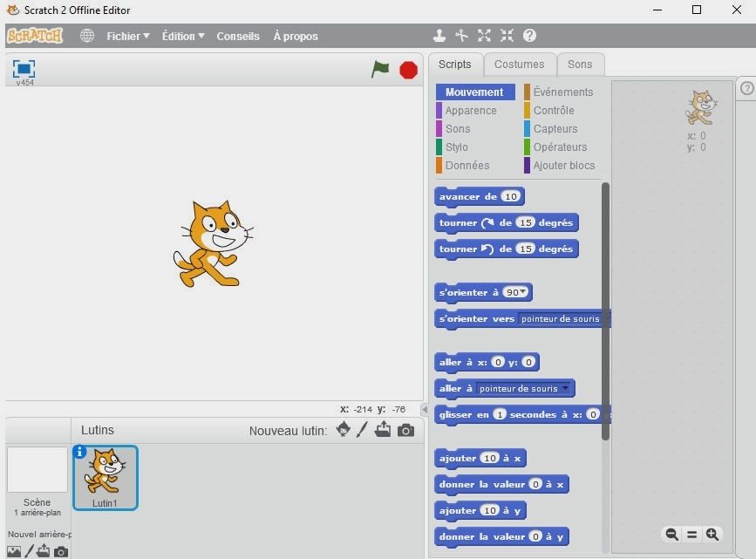Click the block help question mark icon
The image size is (756, 559).
tap(529, 35)
